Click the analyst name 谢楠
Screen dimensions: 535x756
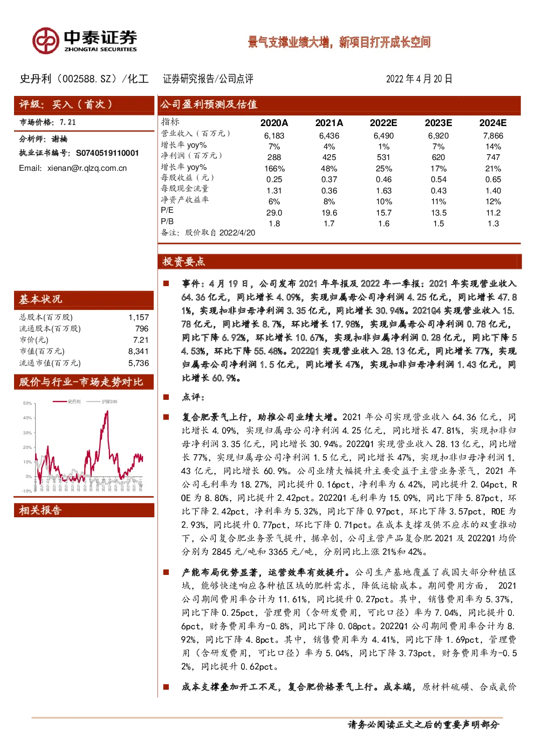pyautogui.click(x=59, y=139)
